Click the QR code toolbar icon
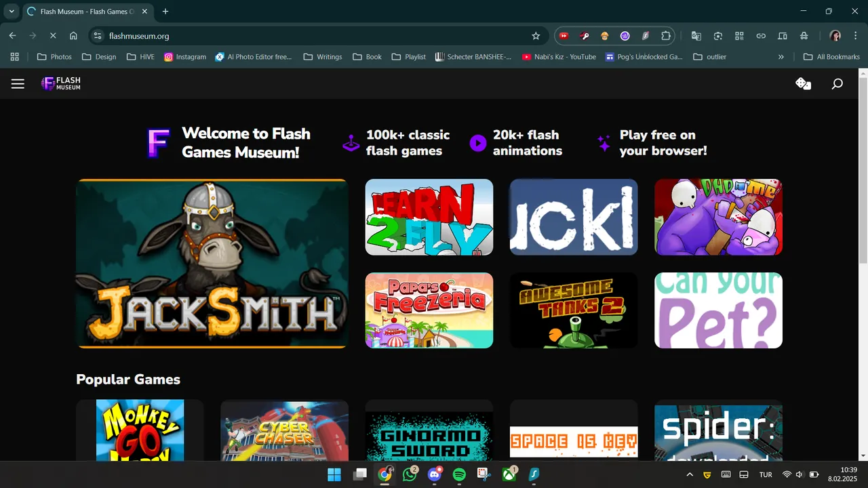The width and height of the screenshot is (868, 488). tap(740, 36)
